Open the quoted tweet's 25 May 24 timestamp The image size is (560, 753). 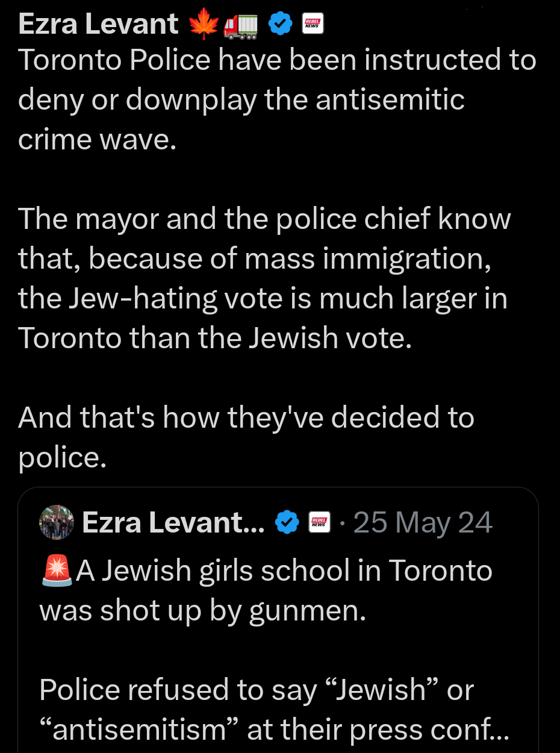423,522
